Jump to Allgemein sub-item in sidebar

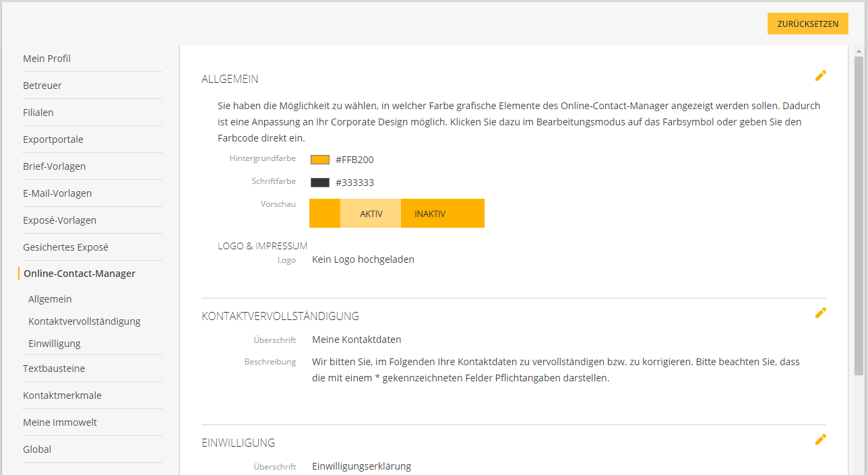[x=50, y=299]
